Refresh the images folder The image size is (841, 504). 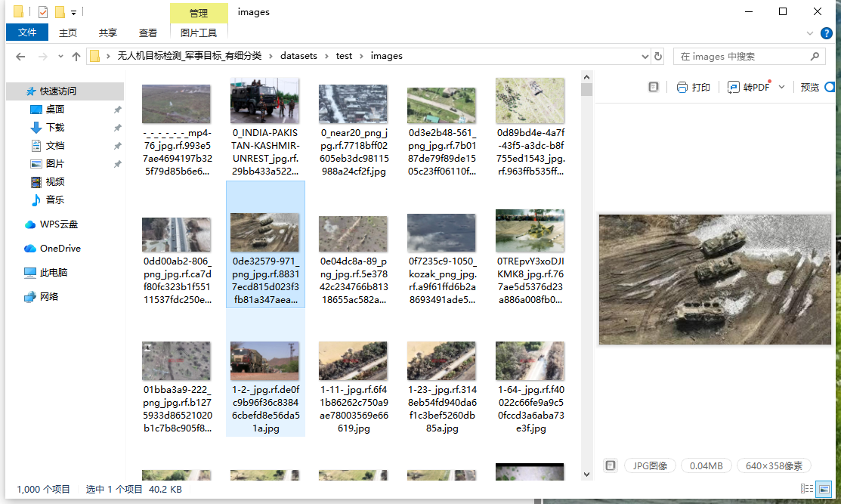click(x=658, y=57)
